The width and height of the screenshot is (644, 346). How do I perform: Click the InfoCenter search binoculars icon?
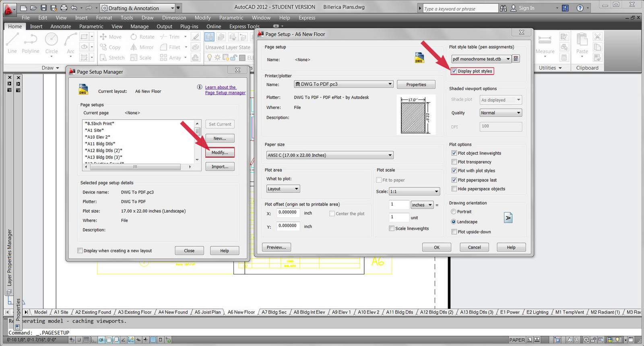point(503,8)
